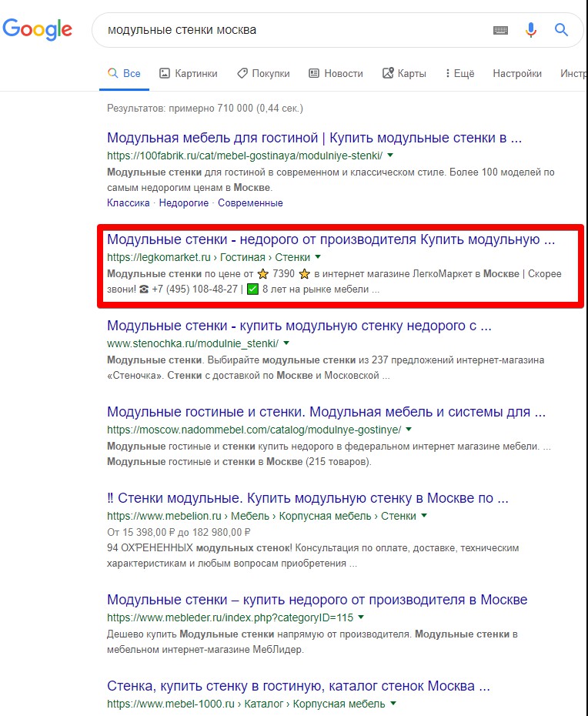Click the mebleder.ru index.php URL text

point(230,617)
